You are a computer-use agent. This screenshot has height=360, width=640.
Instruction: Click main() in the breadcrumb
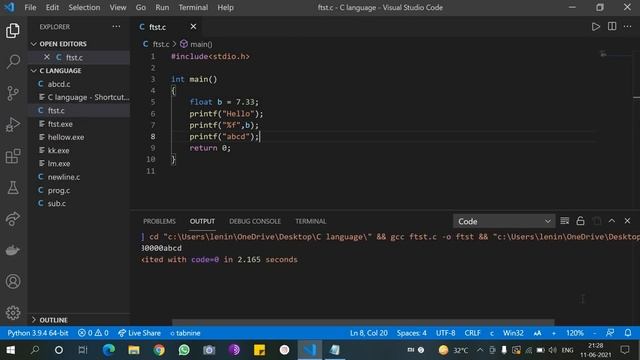[x=196, y=44]
